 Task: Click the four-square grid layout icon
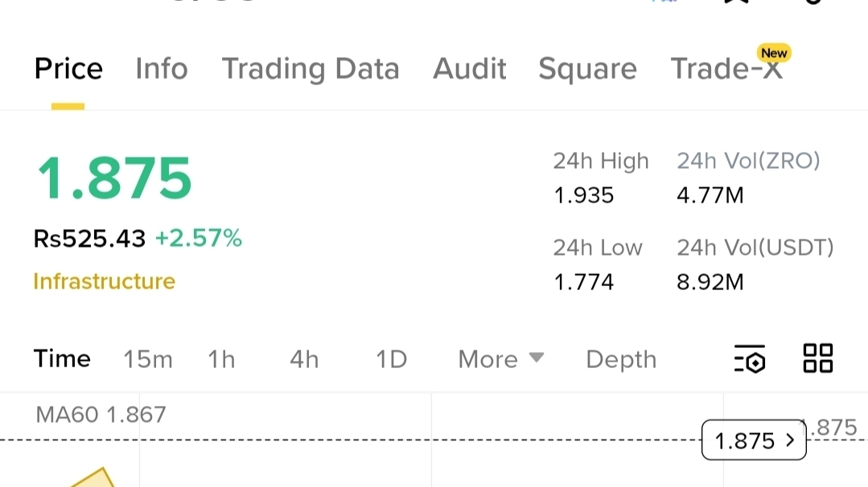(817, 358)
